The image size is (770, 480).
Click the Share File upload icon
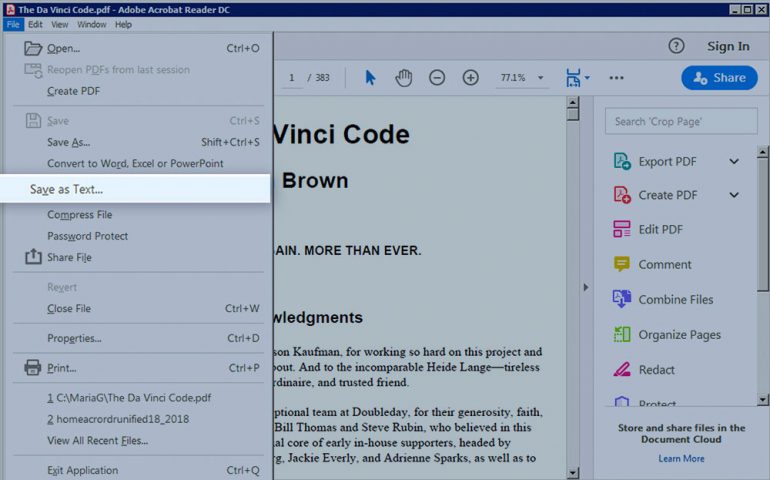coord(33,256)
